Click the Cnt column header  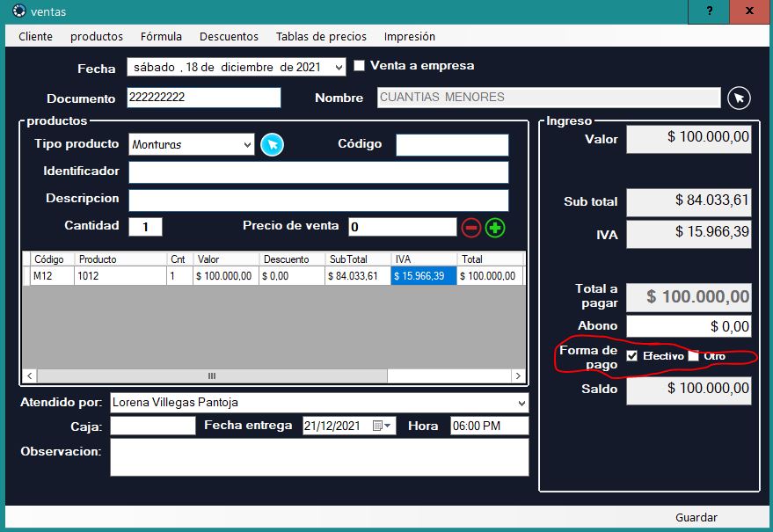pos(179,259)
